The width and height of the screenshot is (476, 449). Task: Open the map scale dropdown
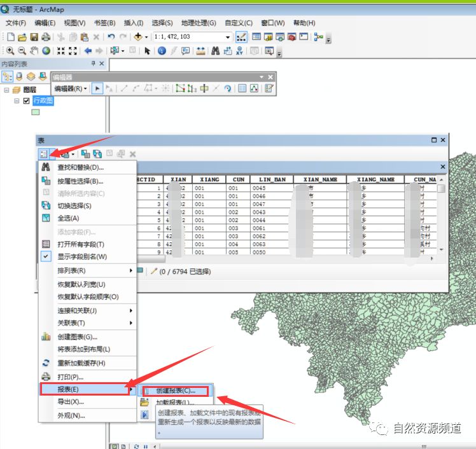[x=228, y=37]
